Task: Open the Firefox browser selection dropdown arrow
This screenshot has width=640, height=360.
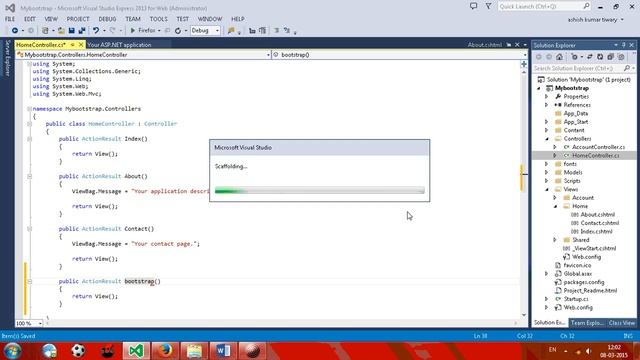Action: (159, 31)
